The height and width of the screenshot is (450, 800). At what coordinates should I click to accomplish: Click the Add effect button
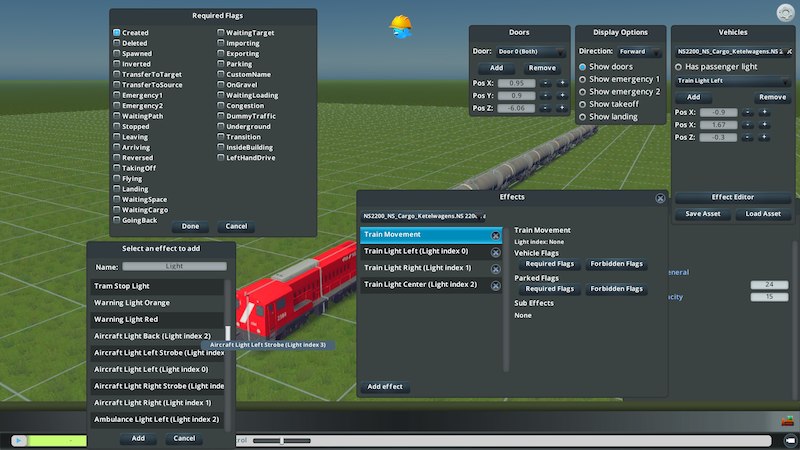[385, 386]
